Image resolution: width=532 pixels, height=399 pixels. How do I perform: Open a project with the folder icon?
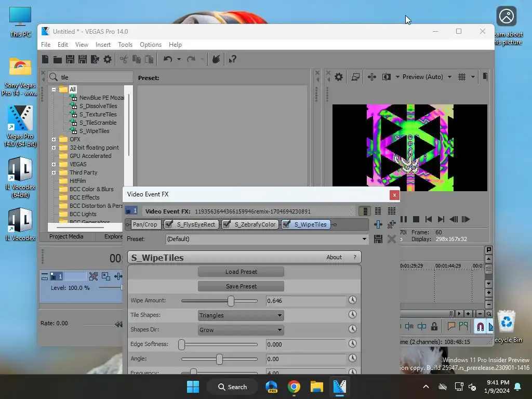pos(58,60)
